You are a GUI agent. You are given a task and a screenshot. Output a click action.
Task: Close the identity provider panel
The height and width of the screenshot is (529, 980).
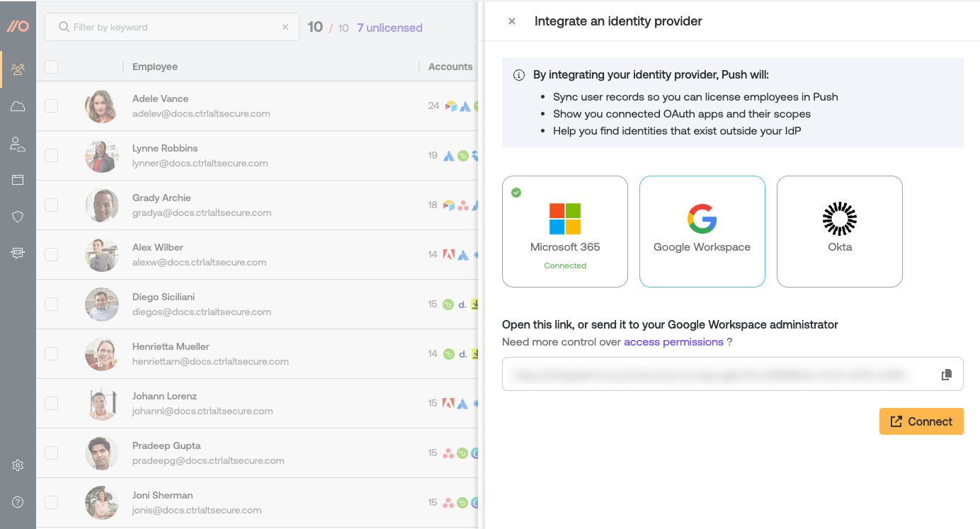tap(512, 21)
